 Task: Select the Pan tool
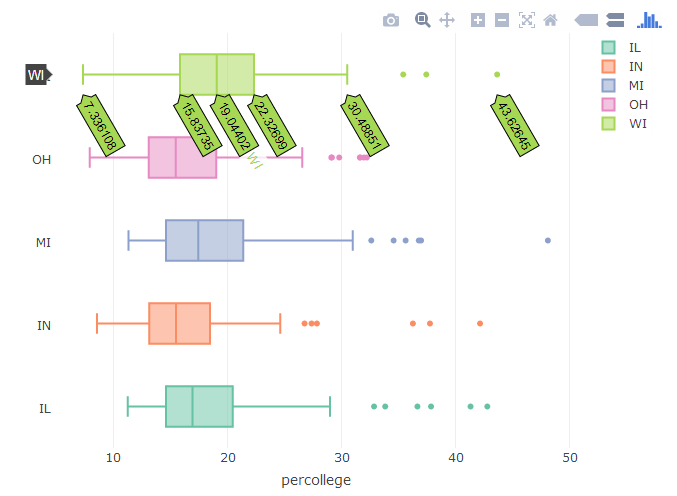point(447,20)
